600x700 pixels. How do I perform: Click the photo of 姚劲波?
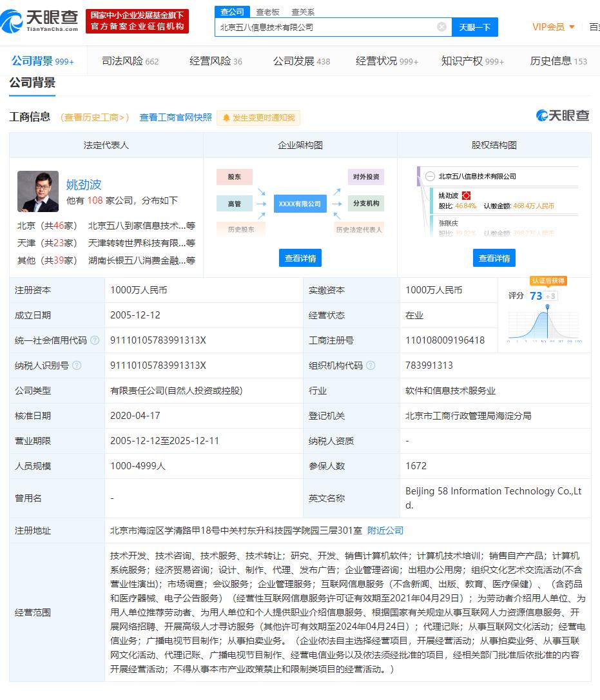(x=38, y=191)
